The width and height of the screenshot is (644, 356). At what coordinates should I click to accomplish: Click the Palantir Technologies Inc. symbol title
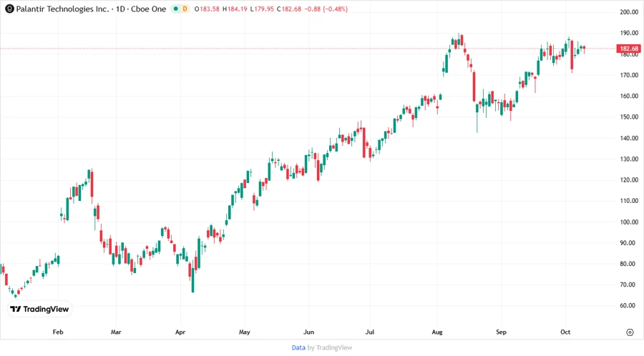(62, 9)
